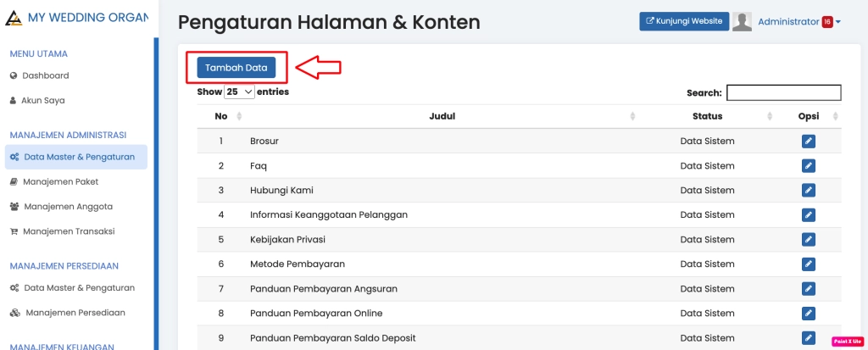This screenshot has height=350, width=868.
Task: Sort by the Opsi column header
Action: click(x=808, y=116)
